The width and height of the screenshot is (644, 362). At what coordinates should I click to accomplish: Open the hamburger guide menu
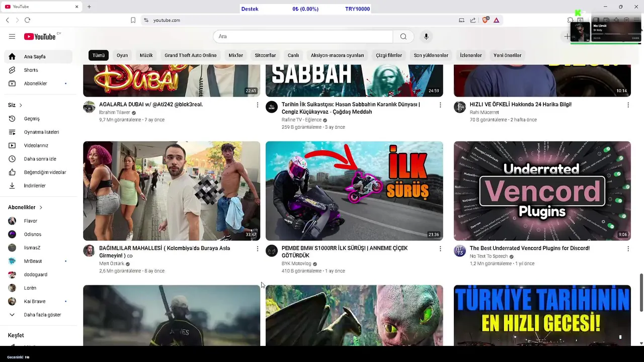(x=12, y=36)
